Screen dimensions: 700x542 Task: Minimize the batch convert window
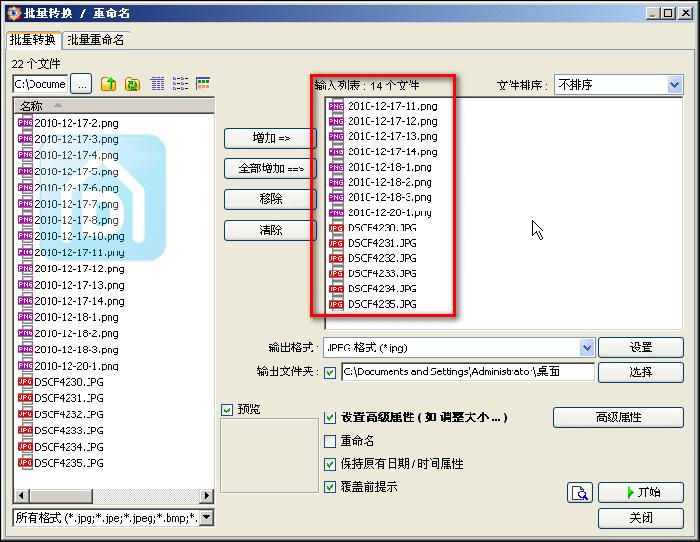pos(653,13)
